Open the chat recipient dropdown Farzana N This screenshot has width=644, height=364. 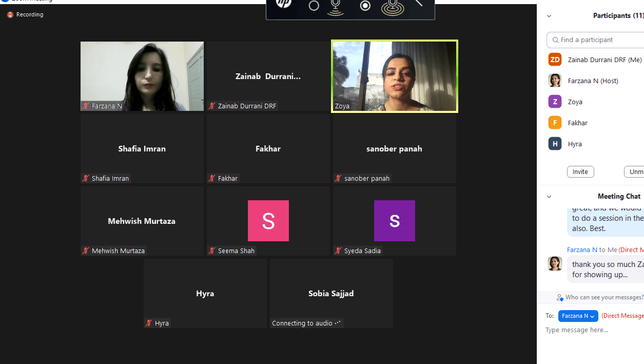578,316
